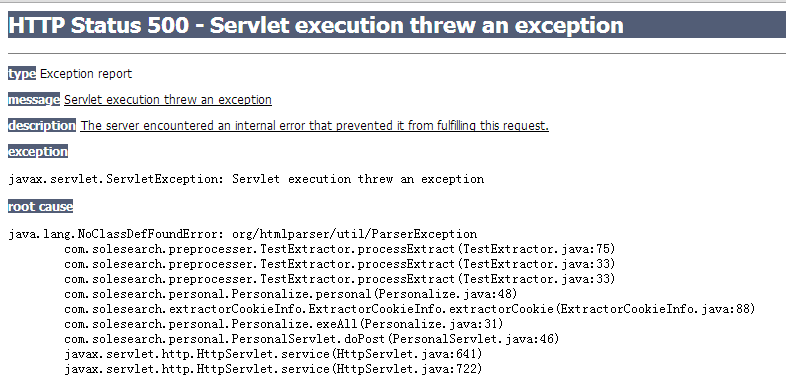This screenshot has width=786, height=385.
Task: Click the TestExtractor.java:75 stack trace line
Action: pyautogui.click(x=339, y=249)
